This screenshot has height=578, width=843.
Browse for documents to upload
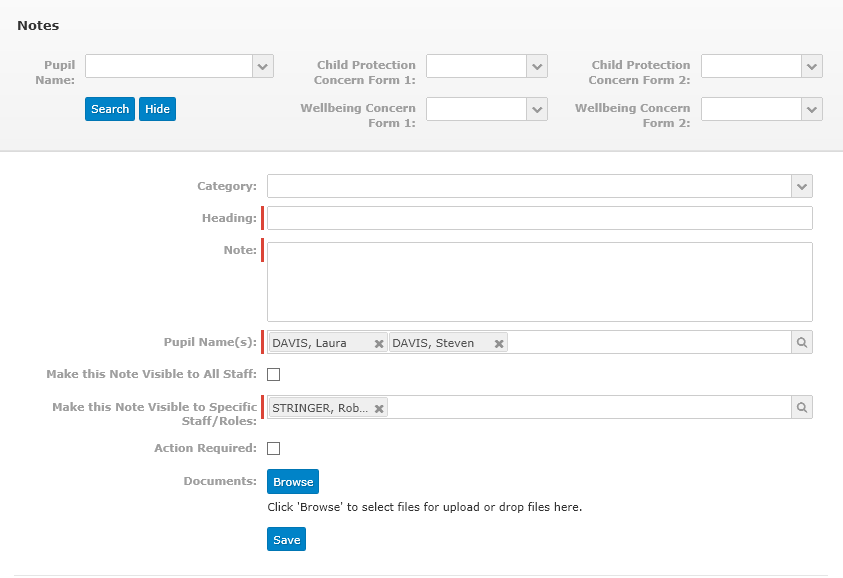(x=293, y=482)
